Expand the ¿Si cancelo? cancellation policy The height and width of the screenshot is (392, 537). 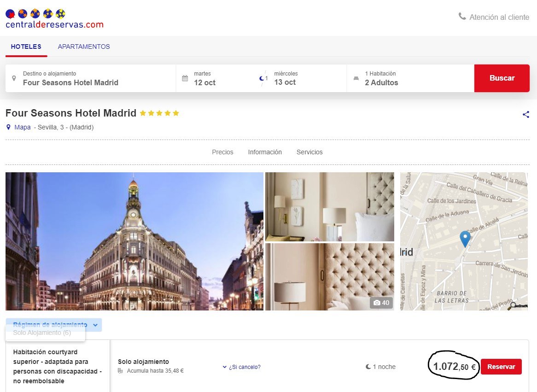pos(241,367)
